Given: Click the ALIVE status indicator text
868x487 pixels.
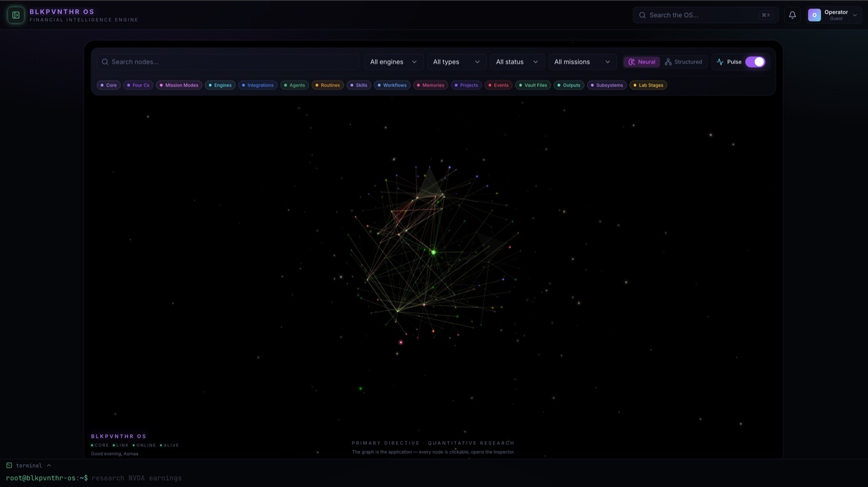Looking at the screenshot, I should pos(171,445).
